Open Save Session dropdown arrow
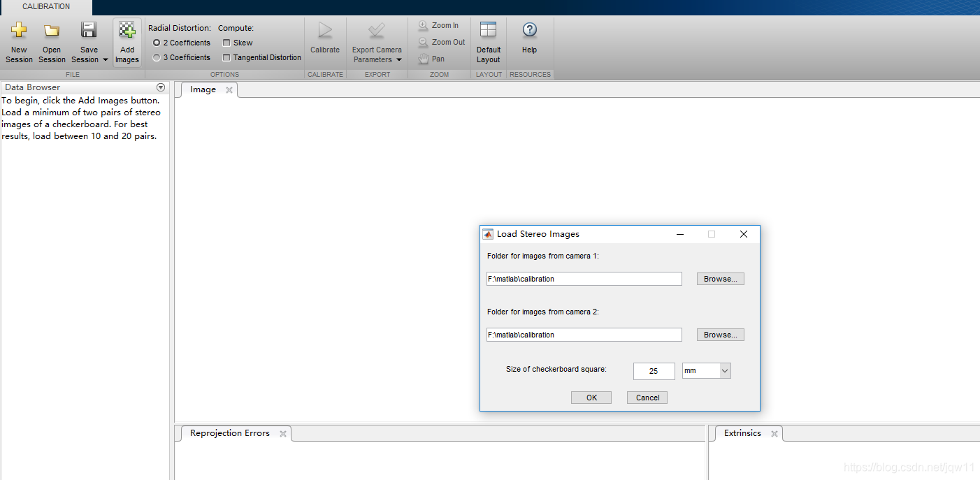This screenshot has height=480, width=980. [x=106, y=60]
